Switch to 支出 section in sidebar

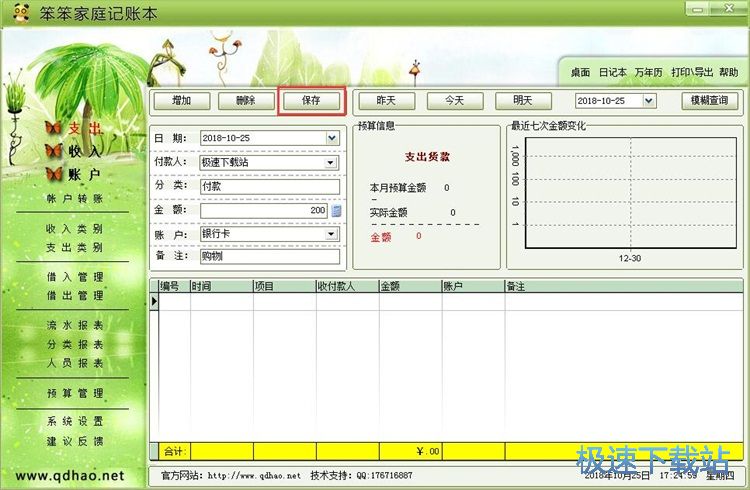click(x=86, y=128)
